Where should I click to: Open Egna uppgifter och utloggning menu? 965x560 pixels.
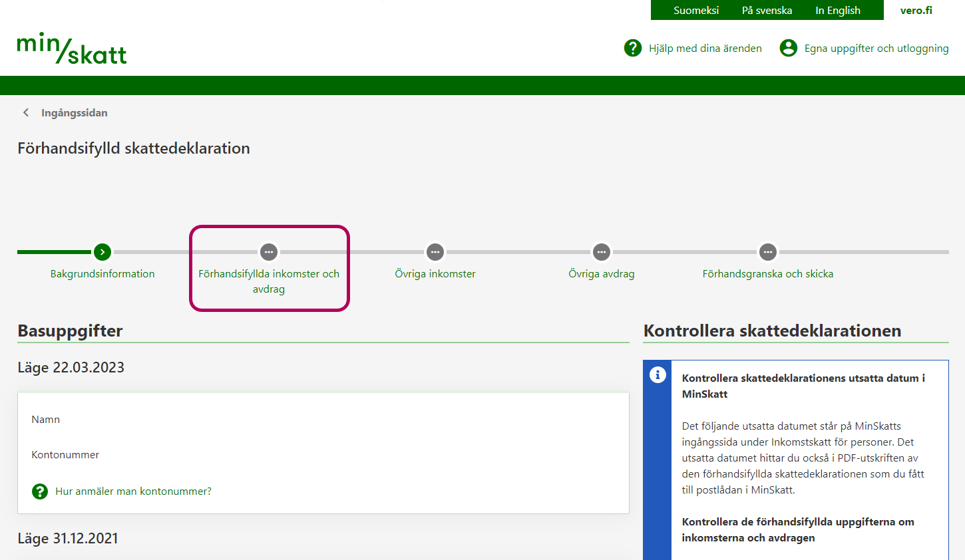[876, 49]
